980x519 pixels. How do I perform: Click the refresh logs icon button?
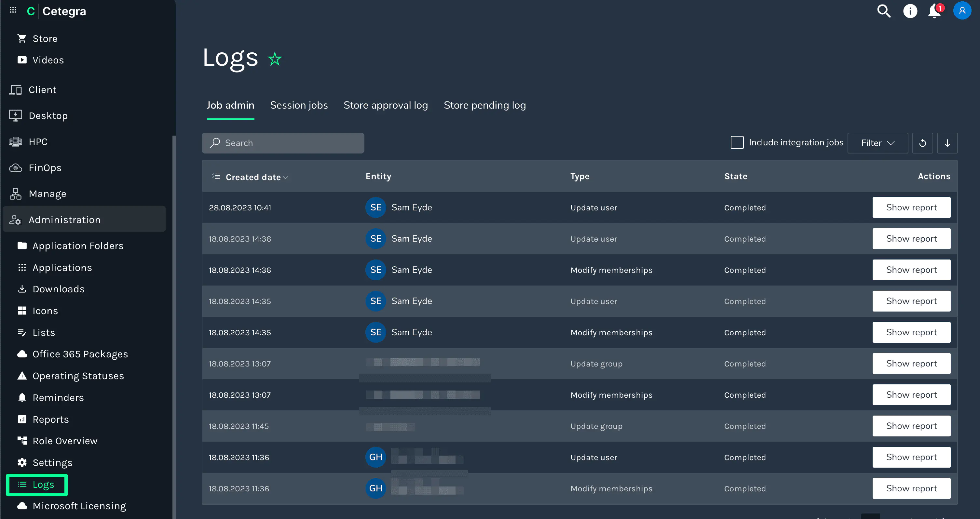[922, 143]
